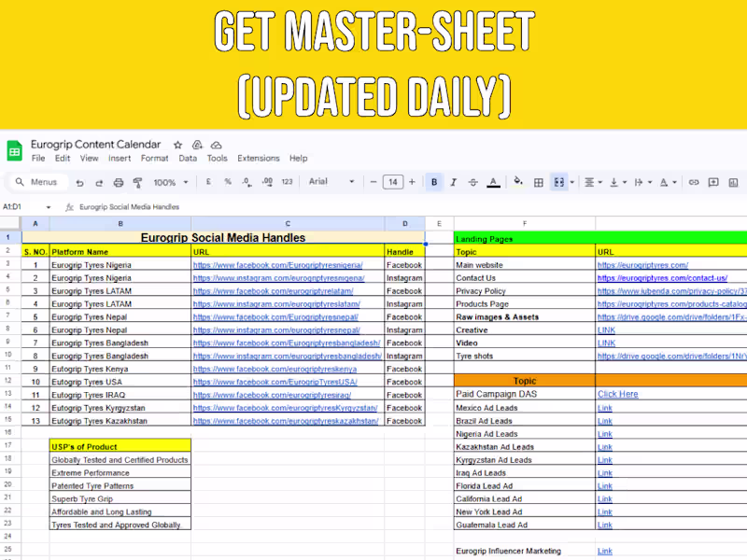Click the Insert link icon
Screen dimensions: 747x560
[694, 182]
